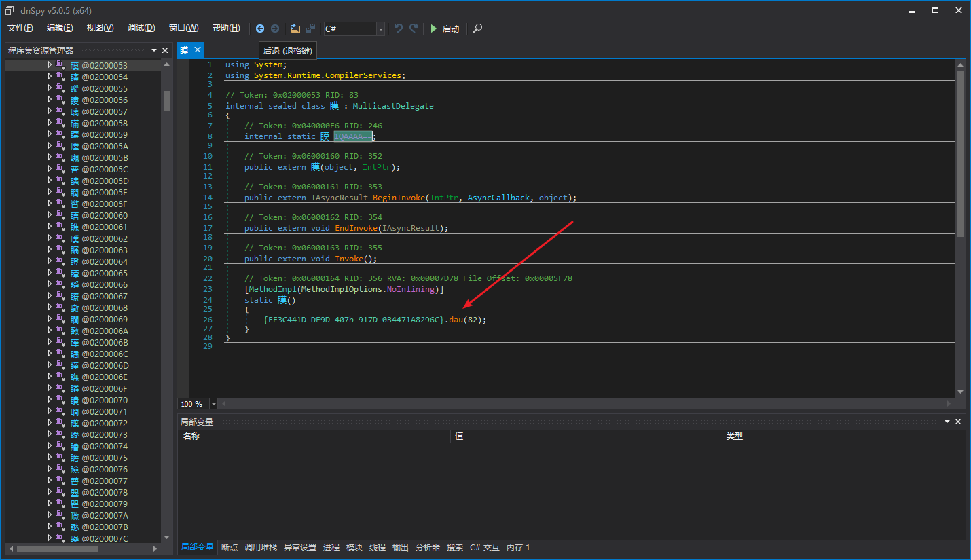Open search using the magnifier icon
This screenshot has height=560, width=971.
477,29
